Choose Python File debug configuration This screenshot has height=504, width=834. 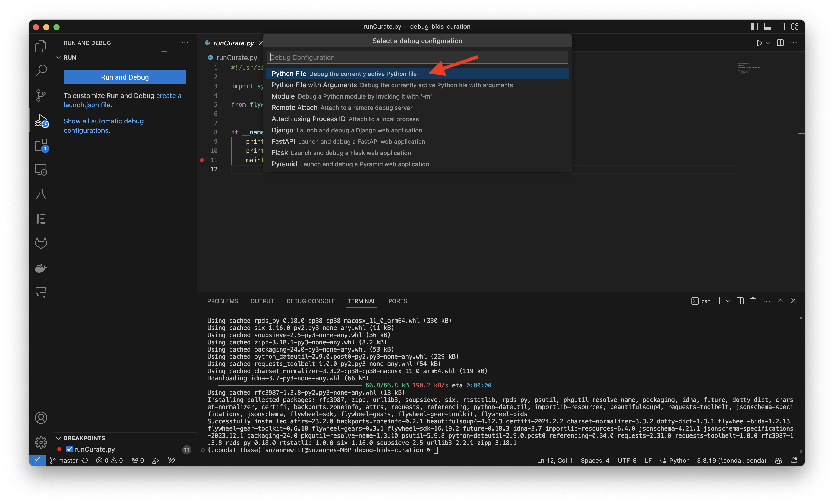tap(417, 73)
